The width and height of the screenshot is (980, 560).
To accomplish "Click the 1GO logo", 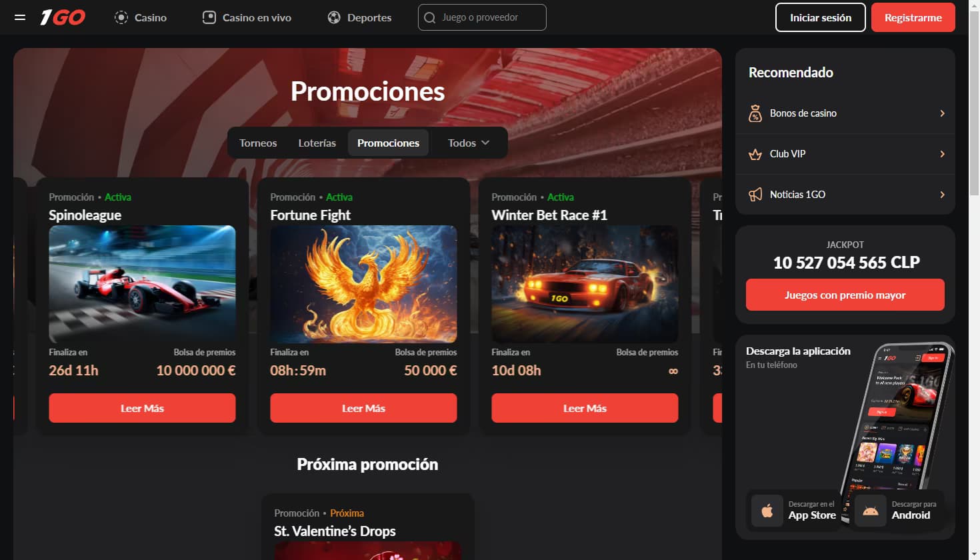I will click(63, 17).
